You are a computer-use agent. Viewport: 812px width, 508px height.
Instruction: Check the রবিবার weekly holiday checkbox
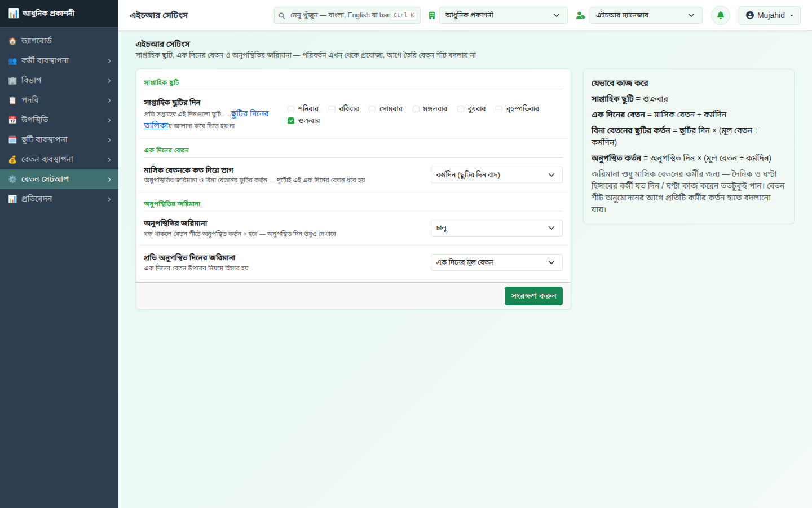point(332,109)
